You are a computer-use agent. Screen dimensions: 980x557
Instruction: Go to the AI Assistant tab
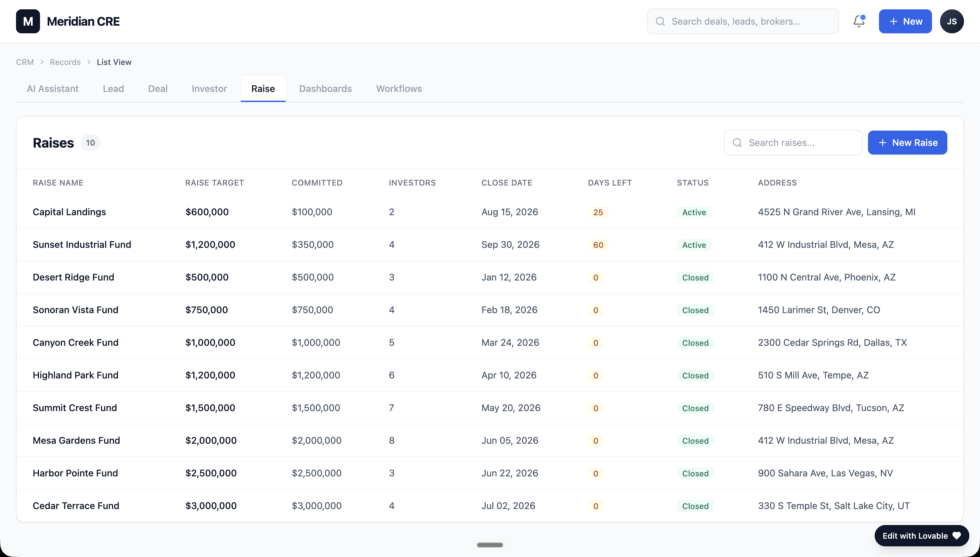coord(53,89)
